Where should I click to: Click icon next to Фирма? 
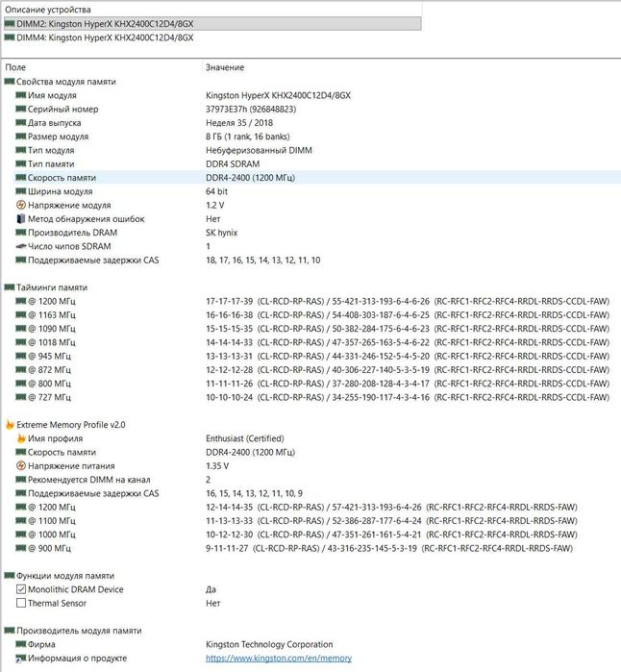pos(21,644)
